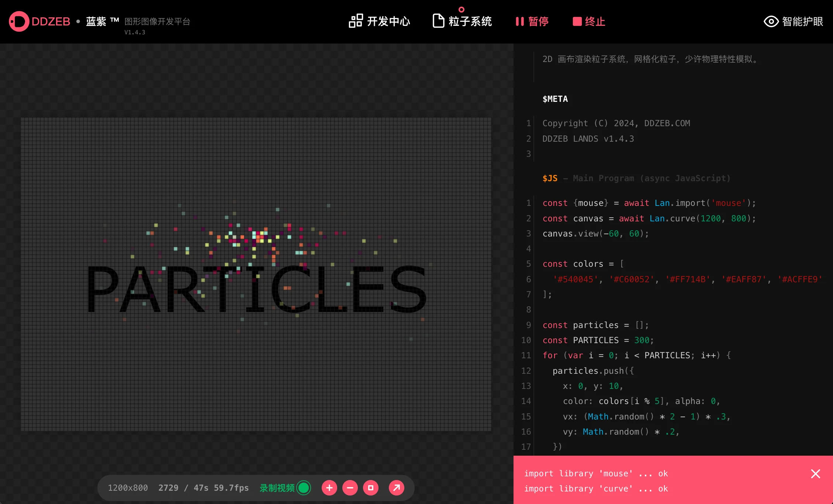Click the 图形图像开发平台 platform subtitle

pos(158,21)
